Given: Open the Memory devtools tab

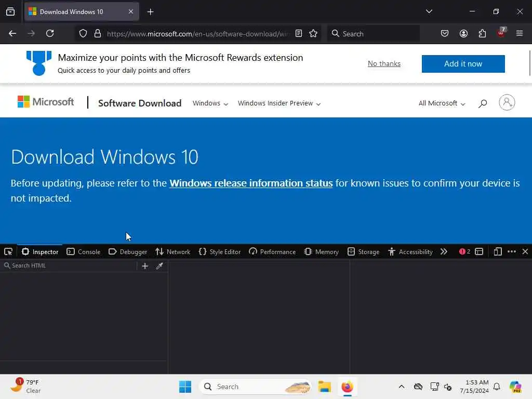Looking at the screenshot, I should pyautogui.click(x=321, y=252).
